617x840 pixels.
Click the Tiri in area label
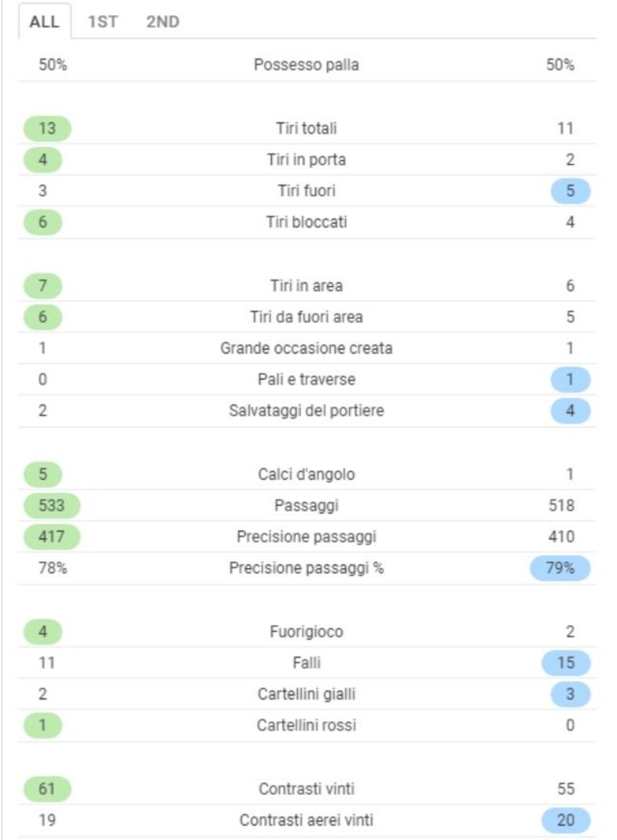click(x=306, y=285)
